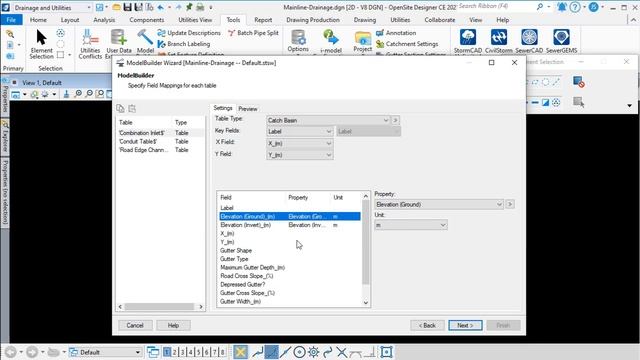This screenshot has height=360, width=640.
Task: Switch to the Preview tab
Action: coord(248,109)
